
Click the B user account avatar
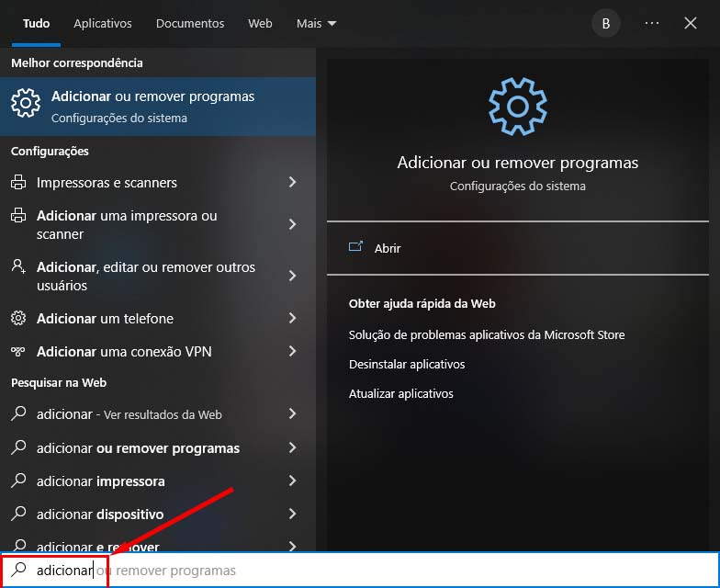605,23
